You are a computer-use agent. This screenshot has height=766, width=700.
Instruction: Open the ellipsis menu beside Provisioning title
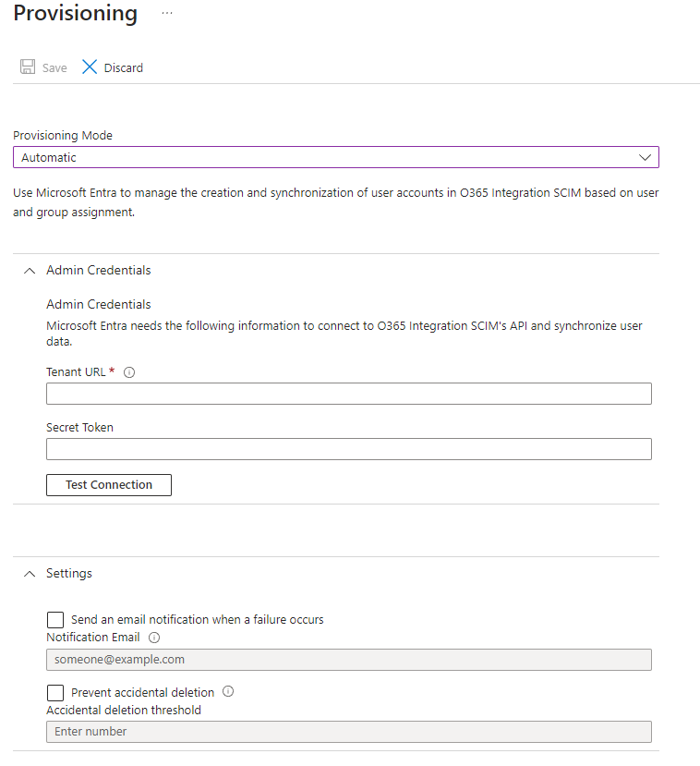pyautogui.click(x=166, y=14)
